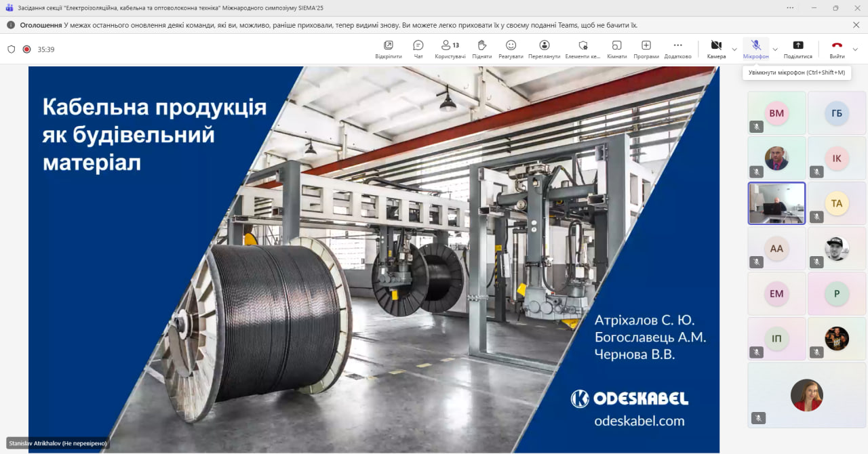
Task: Select the large red-haired woman participant tile
Action: (807, 395)
